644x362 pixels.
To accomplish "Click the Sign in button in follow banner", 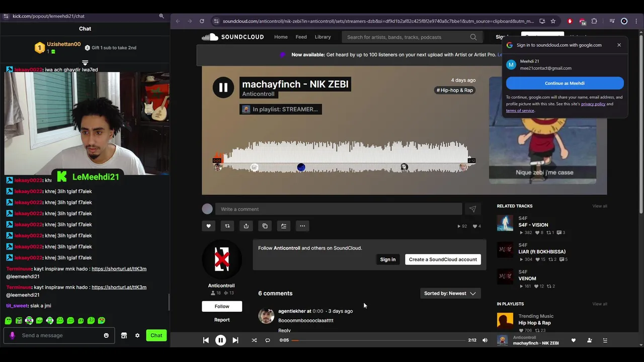I will click(388, 259).
